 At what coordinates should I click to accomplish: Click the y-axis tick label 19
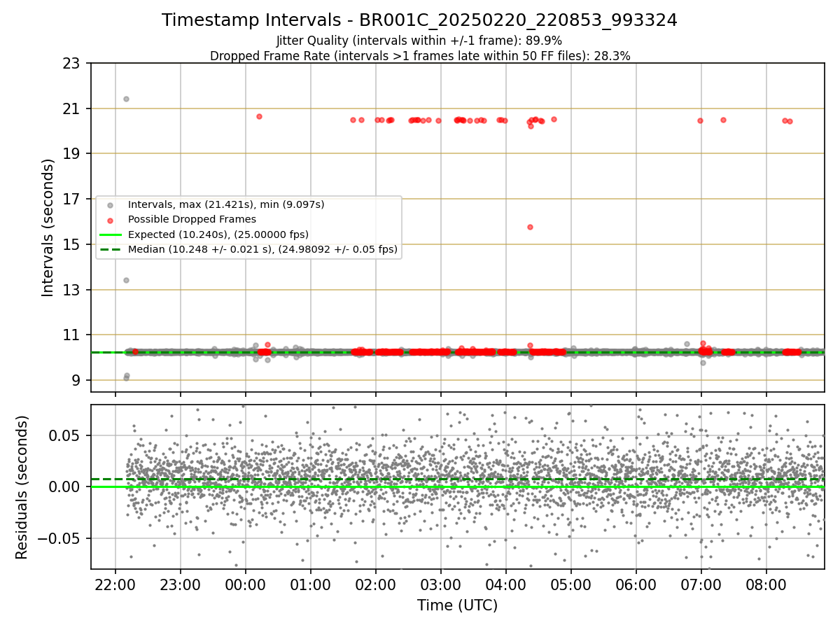(x=72, y=154)
